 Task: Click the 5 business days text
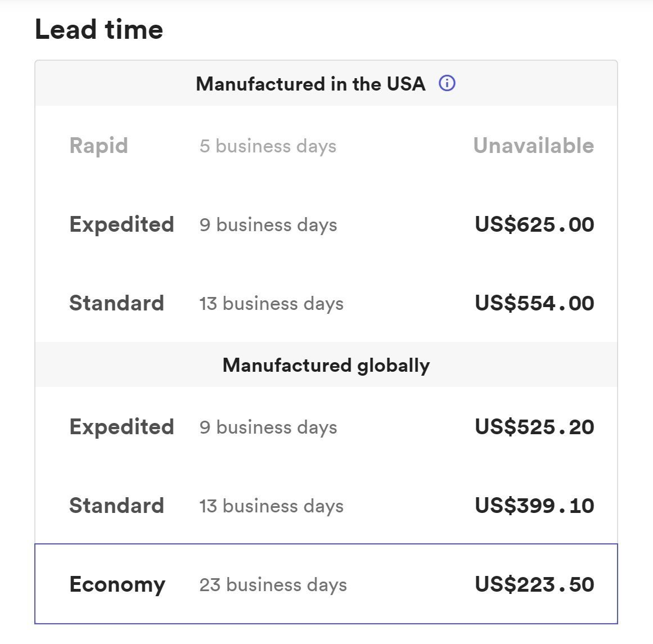click(268, 146)
